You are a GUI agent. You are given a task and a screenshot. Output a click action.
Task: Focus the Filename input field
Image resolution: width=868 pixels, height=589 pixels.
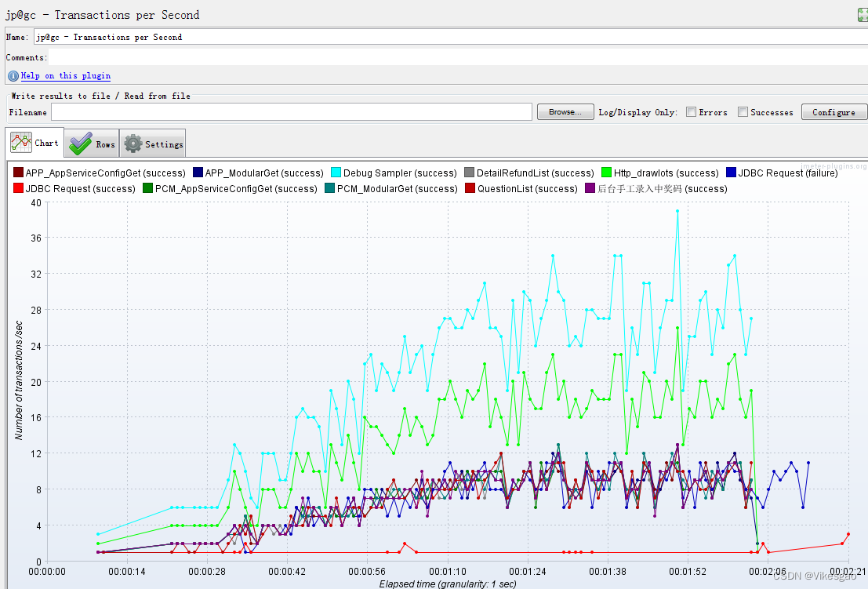click(x=292, y=112)
